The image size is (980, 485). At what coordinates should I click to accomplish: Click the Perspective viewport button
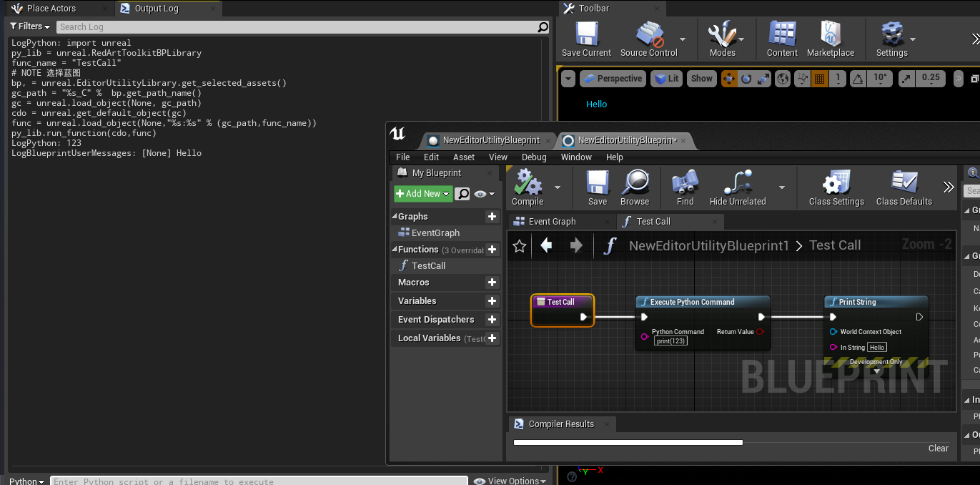613,79
